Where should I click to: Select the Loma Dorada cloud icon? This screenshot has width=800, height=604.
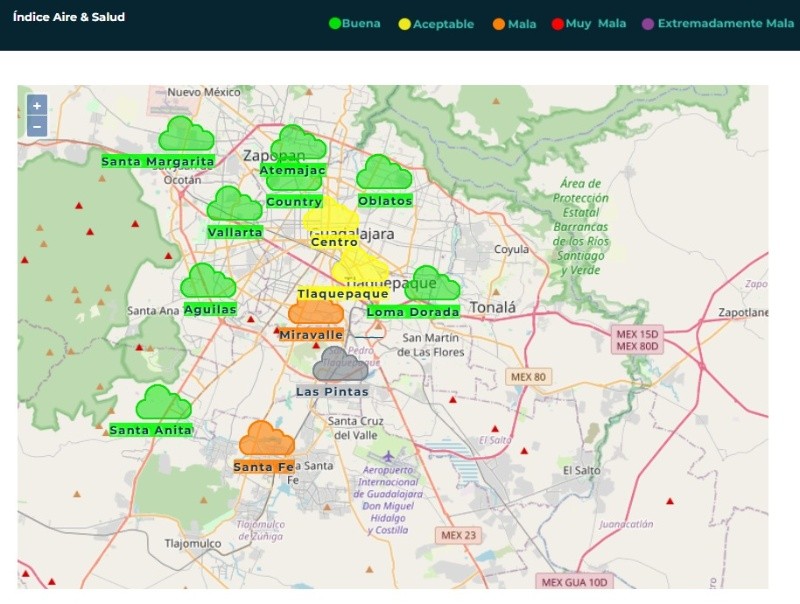[x=433, y=284]
